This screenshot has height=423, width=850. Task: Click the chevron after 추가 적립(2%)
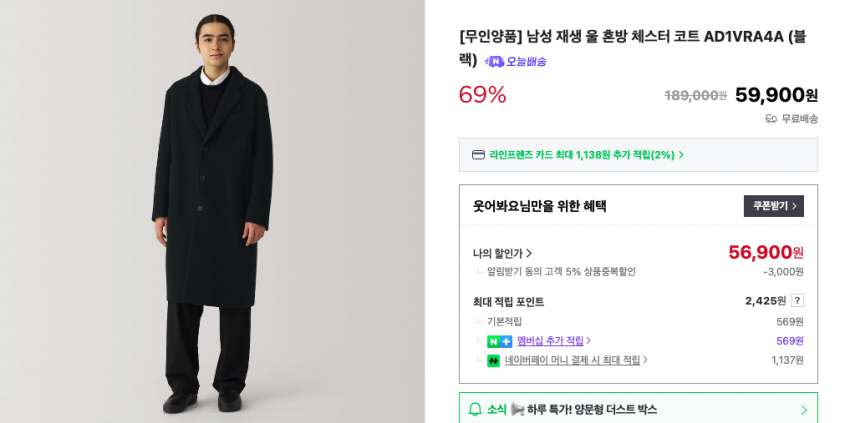pyautogui.click(x=681, y=155)
